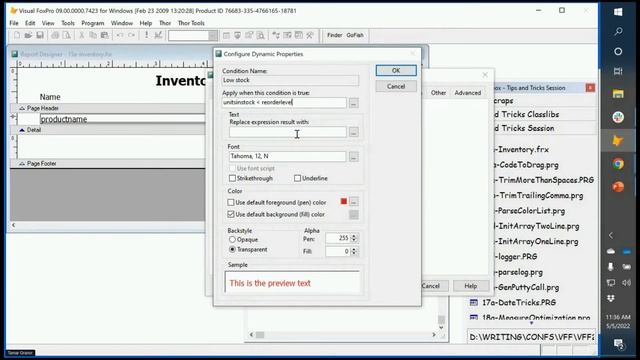The height and width of the screenshot is (360, 640).
Task: Open the File menu
Action: point(14,23)
